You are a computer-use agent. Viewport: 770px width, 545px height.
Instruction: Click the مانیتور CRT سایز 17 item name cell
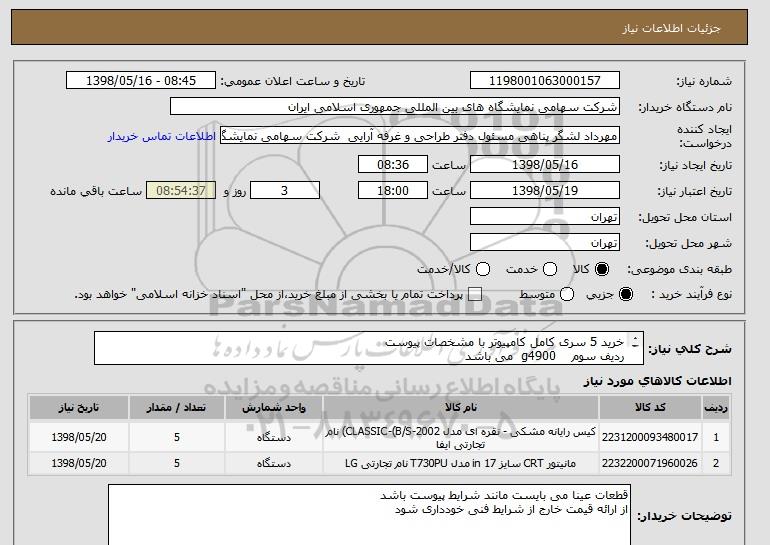pyautogui.click(x=461, y=463)
